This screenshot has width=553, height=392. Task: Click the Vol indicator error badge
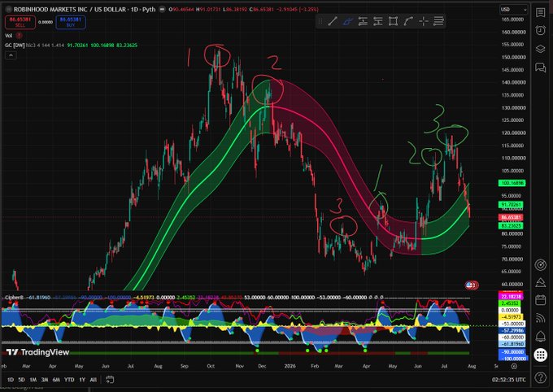coord(19,36)
